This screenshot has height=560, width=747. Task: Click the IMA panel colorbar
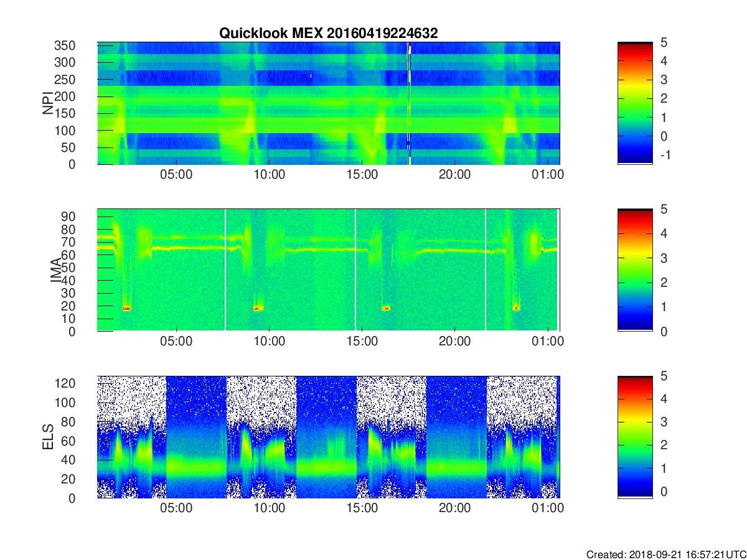(x=635, y=270)
